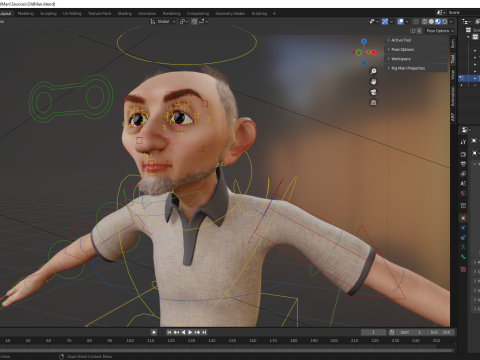480x360 pixels.
Task: Select the Animation sidebar tab
Action: coord(453,96)
